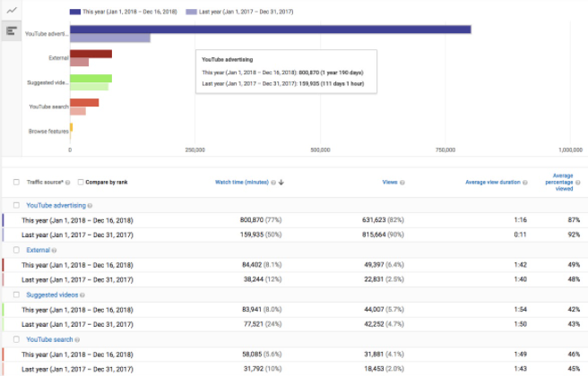
Task: Click watch time value 800,870 (77%)
Action: point(261,220)
